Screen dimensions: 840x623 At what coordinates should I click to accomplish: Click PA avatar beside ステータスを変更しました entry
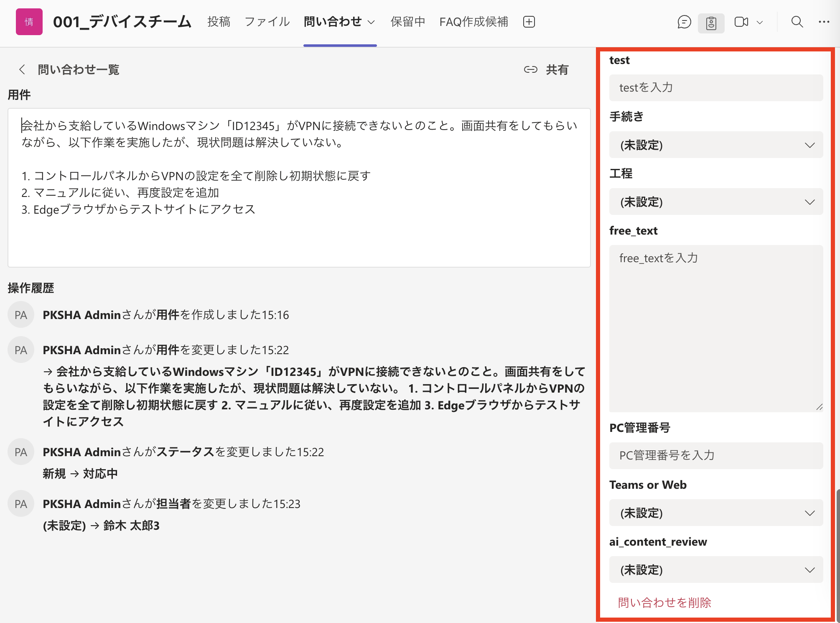point(21,452)
